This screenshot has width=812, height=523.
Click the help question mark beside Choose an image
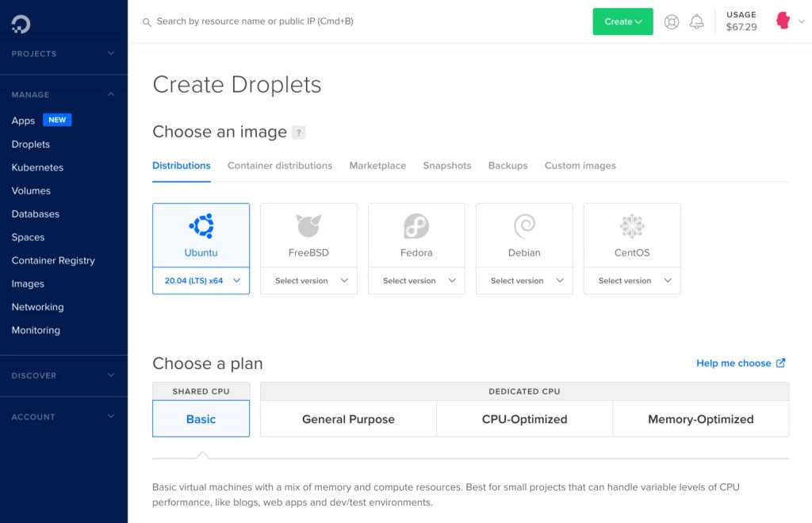[299, 133]
